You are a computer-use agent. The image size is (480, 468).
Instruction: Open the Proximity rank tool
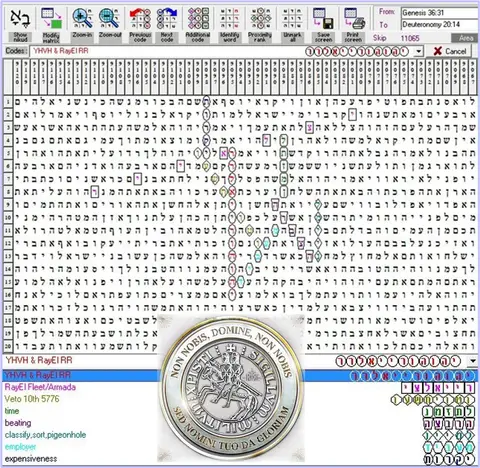[x=260, y=18]
